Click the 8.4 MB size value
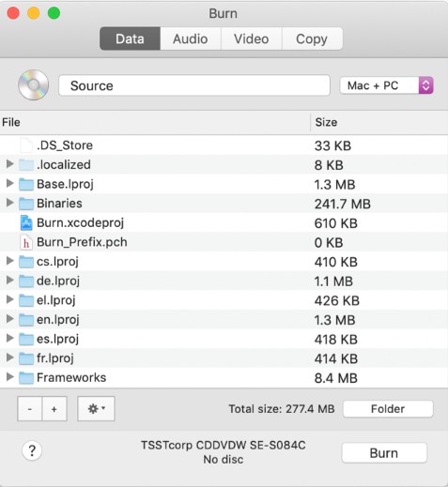Screen dimensions: 448x487 click(336, 378)
